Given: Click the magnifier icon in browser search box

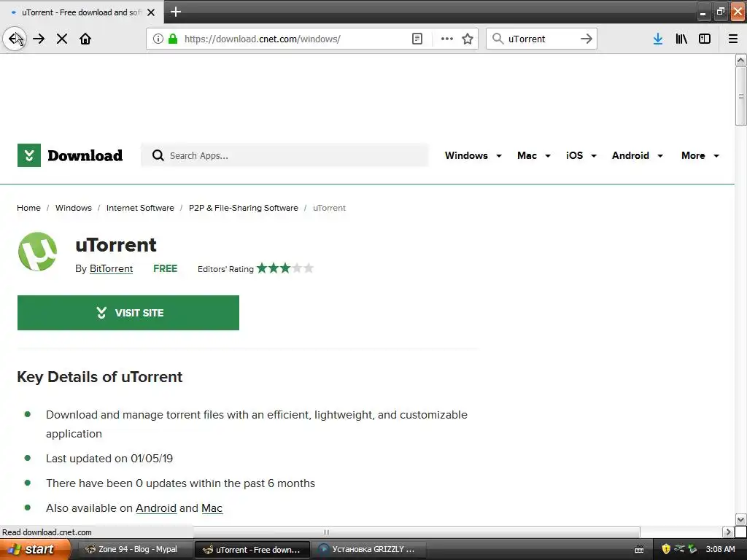Looking at the screenshot, I should tap(498, 39).
